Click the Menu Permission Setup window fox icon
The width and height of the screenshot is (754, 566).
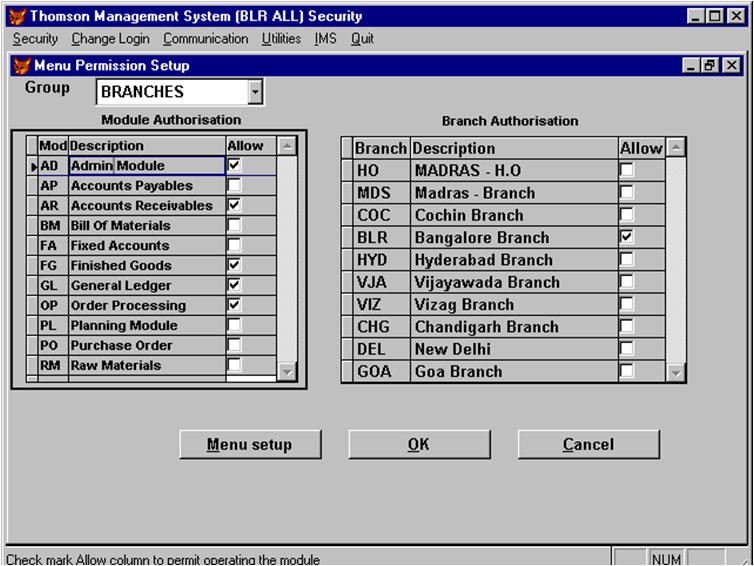pyautogui.click(x=22, y=65)
